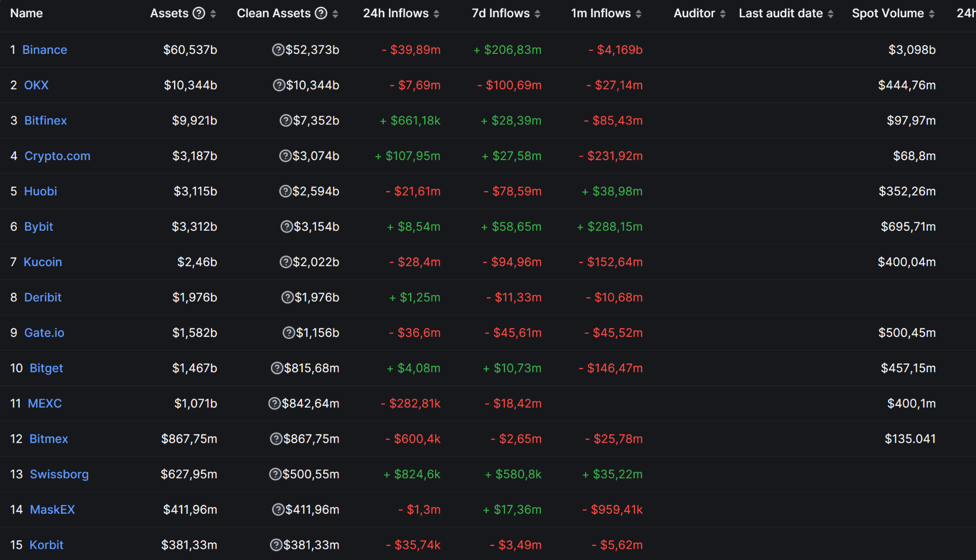Open the Swissborg exchange link
The height and width of the screenshot is (560, 976).
(x=59, y=474)
